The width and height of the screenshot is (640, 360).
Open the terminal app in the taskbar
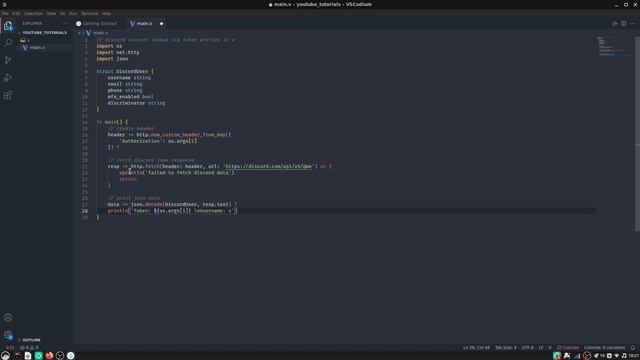pos(17,356)
